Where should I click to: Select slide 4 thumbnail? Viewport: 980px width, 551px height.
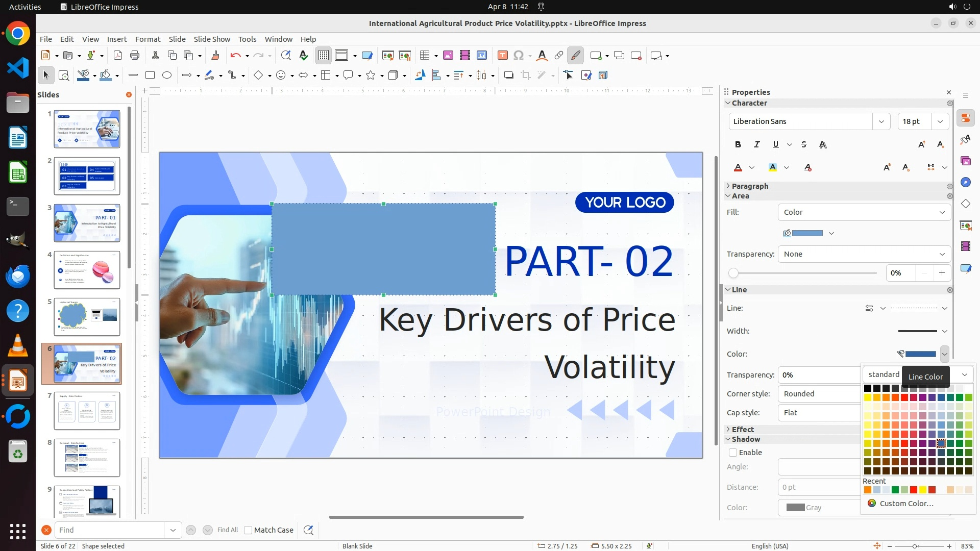tap(87, 270)
